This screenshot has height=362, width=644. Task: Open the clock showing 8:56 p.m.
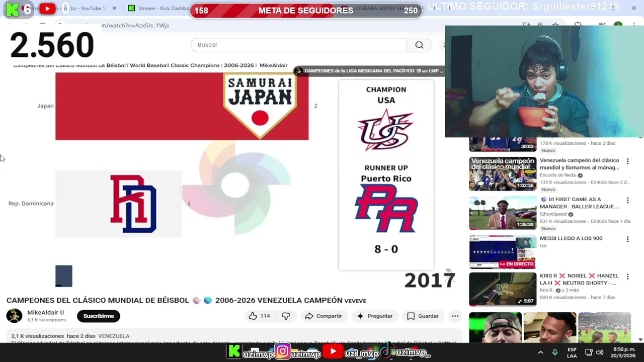pos(623,352)
